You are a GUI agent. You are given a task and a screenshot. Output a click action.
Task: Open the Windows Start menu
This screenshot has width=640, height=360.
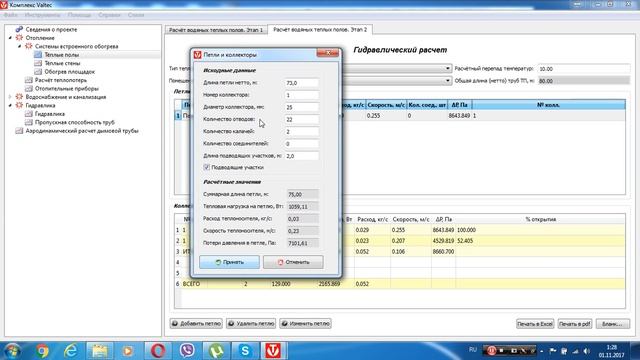tap(11, 351)
